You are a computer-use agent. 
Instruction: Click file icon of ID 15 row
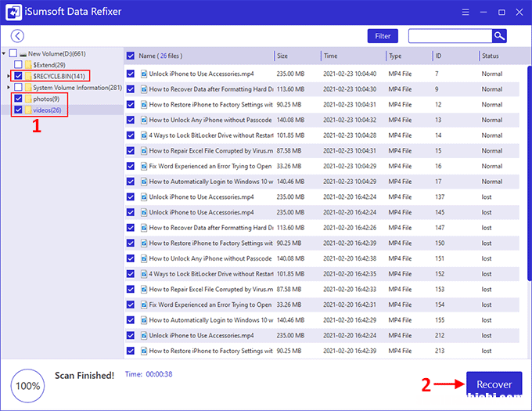pyautogui.click(x=144, y=150)
